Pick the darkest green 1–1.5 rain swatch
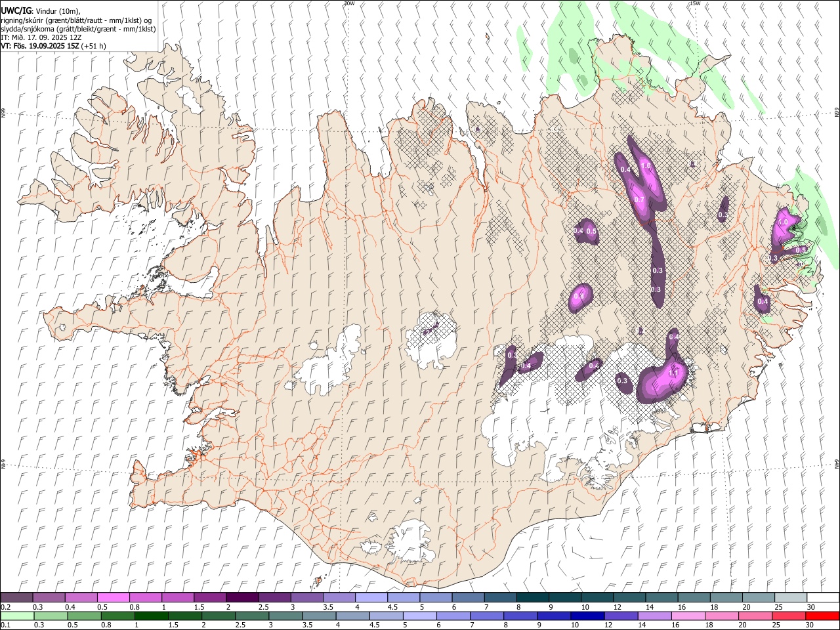Screen dimensions: 840x630 coord(152,616)
